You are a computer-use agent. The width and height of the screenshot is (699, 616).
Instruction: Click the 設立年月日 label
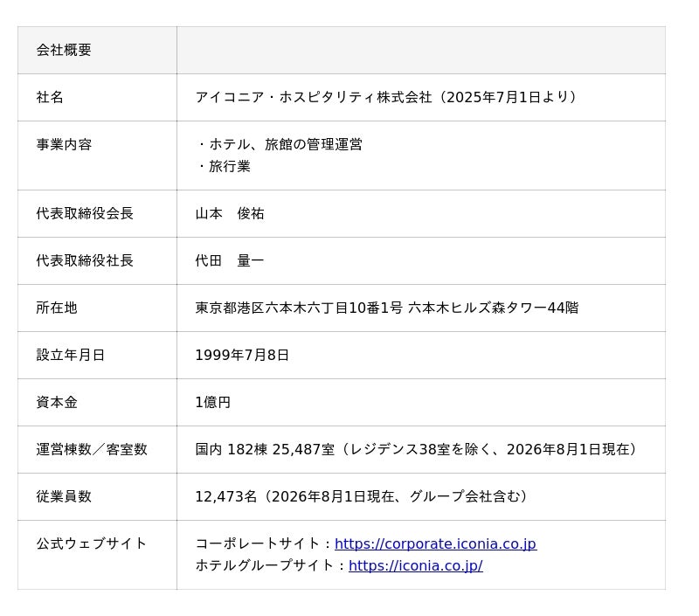(70, 356)
